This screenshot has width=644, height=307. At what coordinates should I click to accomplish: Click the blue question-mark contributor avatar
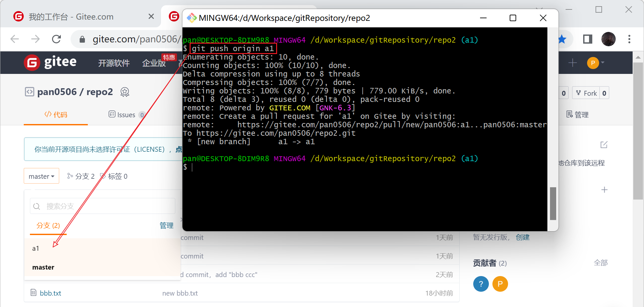click(x=481, y=284)
